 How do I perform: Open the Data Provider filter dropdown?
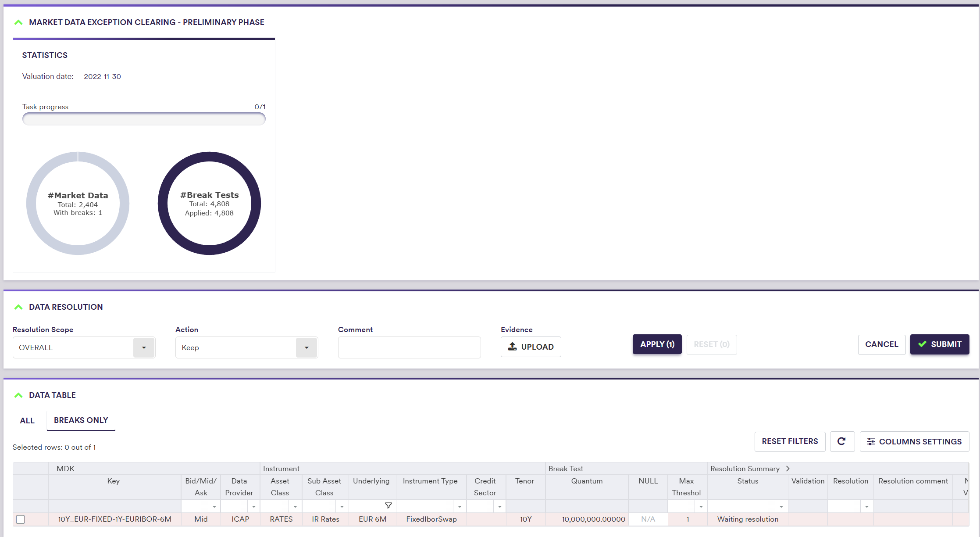(x=253, y=507)
